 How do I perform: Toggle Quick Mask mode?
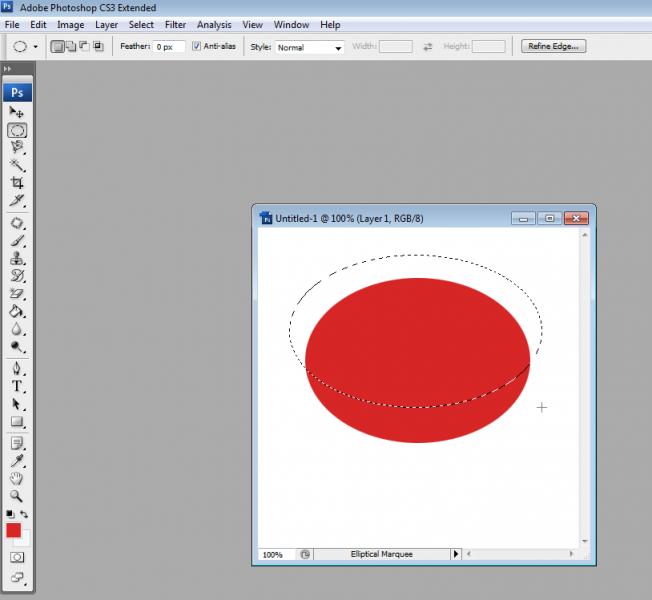coord(17,557)
